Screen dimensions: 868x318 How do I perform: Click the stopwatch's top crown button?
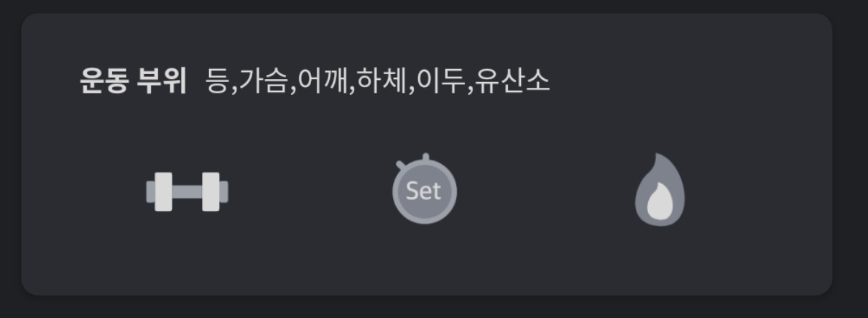[425, 157]
